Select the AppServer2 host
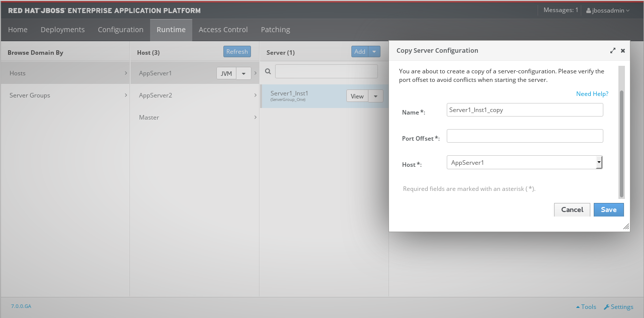 tap(156, 95)
